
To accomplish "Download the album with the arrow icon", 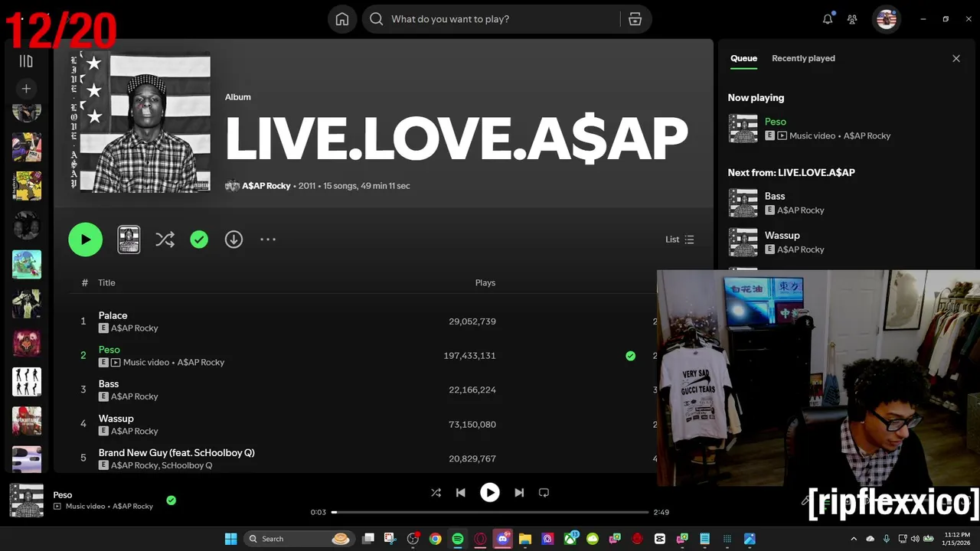I will (x=234, y=240).
